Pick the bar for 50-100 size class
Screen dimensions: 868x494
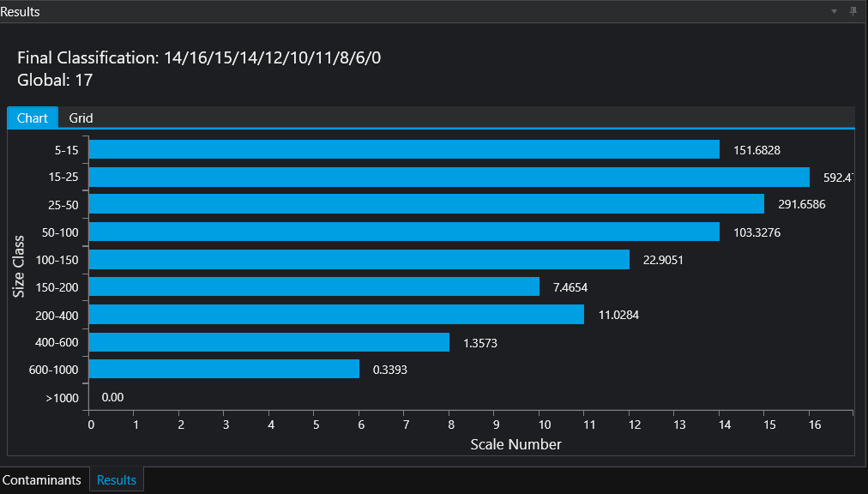[x=404, y=232]
